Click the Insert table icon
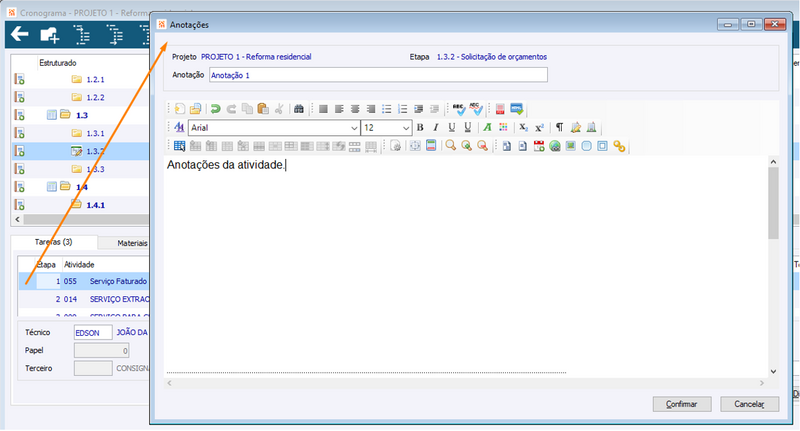This screenshot has height=431, width=800. click(179, 146)
